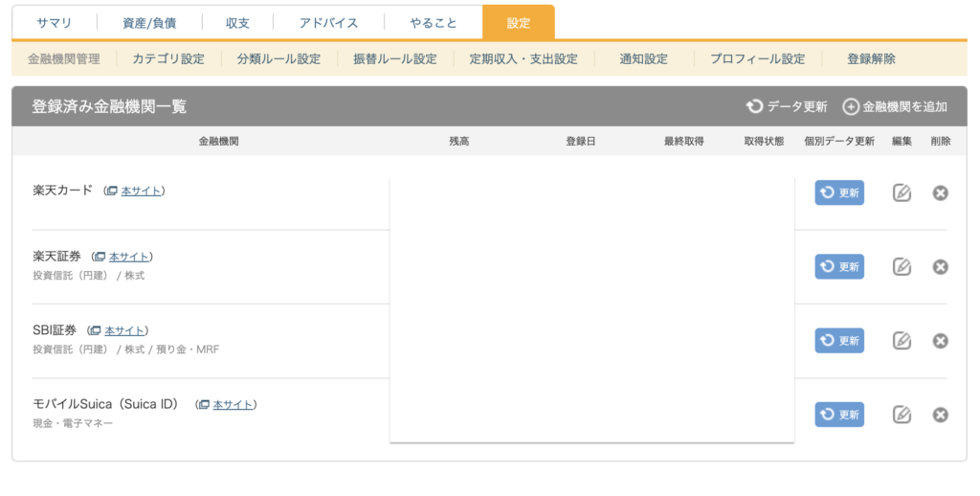Open the 資産/負債 tab
This screenshot has height=496, width=980.
click(x=149, y=23)
